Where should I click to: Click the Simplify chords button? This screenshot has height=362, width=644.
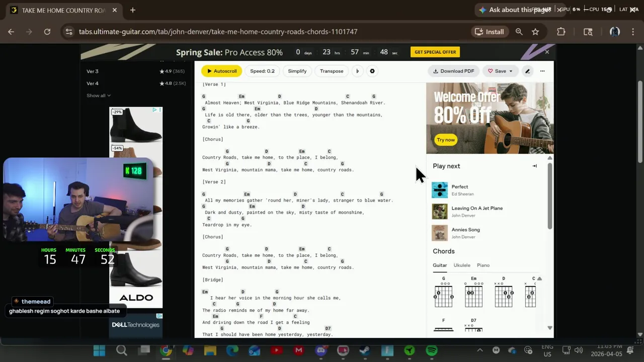[297, 71]
